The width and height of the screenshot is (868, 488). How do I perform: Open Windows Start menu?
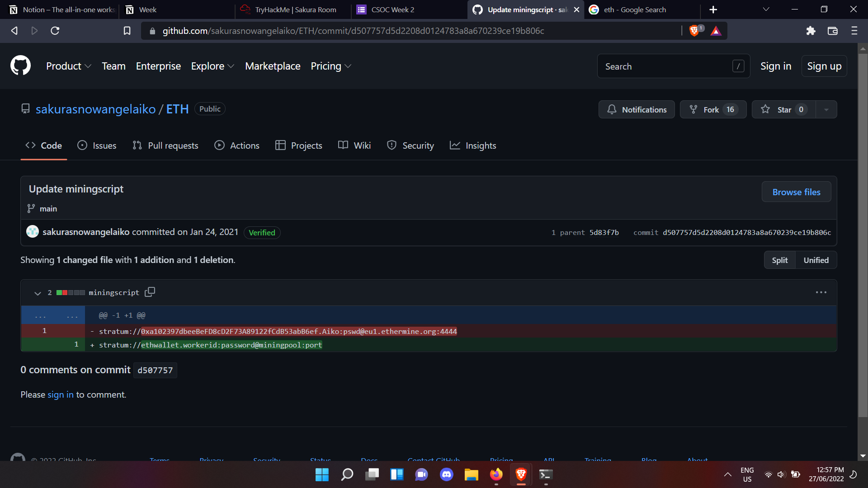[322, 474]
